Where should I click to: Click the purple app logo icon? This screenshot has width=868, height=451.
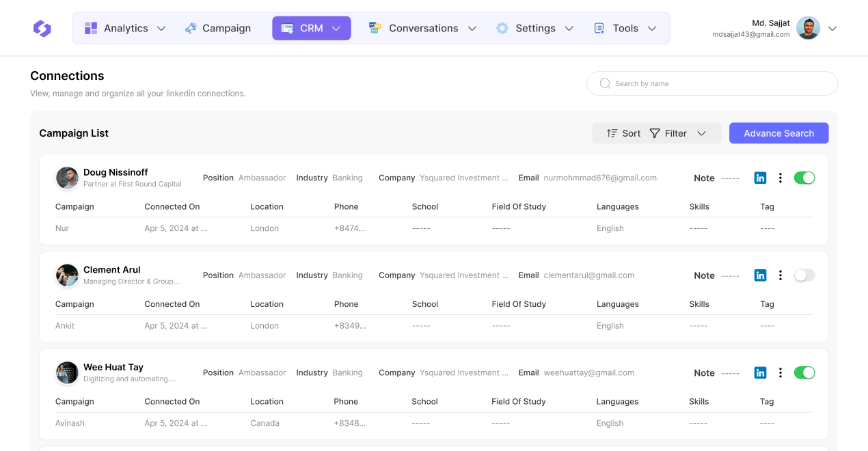pos(42,28)
